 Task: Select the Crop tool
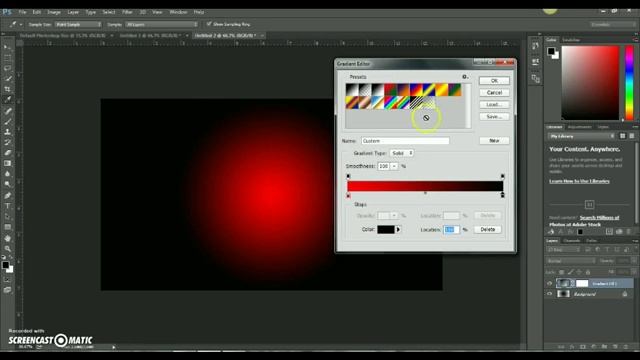(7, 89)
